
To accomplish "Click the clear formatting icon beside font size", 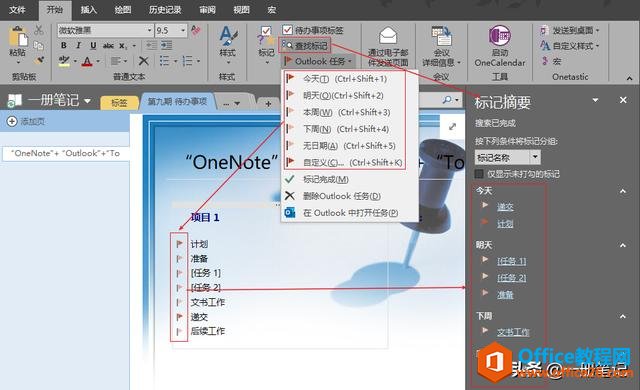I will coord(196,30).
